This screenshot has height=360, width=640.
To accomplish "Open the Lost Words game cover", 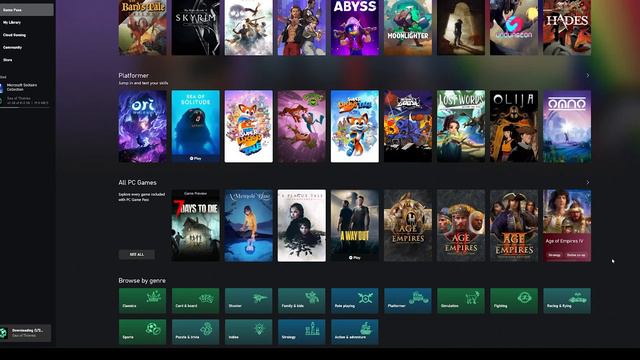I will click(461, 127).
